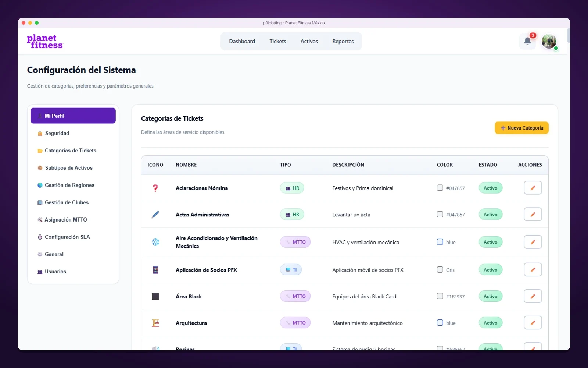Edit the Aire Acondicionado y Ventilación row

[x=533, y=242]
